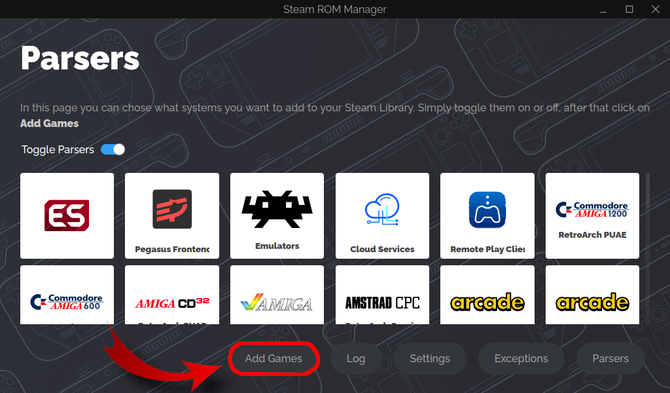Click the Toggle Parsers label
Image resolution: width=670 pixels, height=393 pixels.
(58, 150)
